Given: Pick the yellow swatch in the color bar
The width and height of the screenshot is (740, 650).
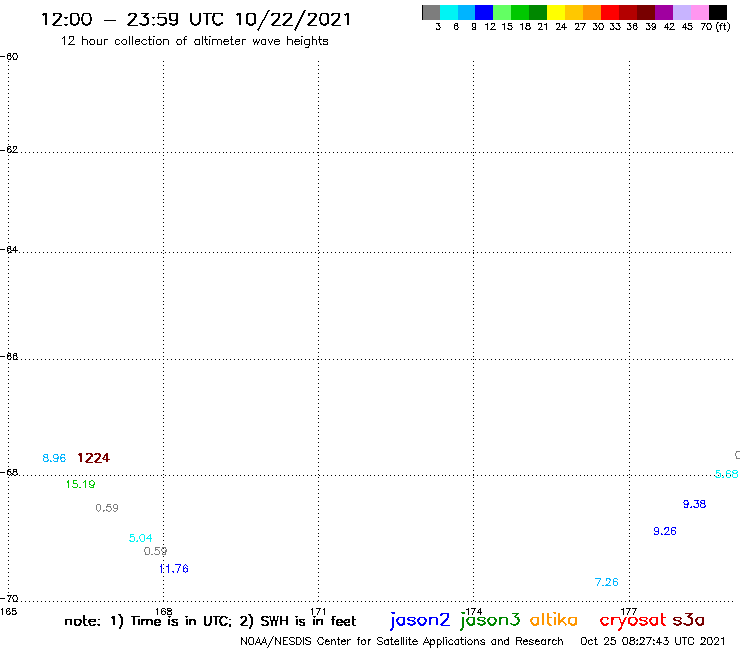Looking at the screenshot, I should (x=556, y=12).
